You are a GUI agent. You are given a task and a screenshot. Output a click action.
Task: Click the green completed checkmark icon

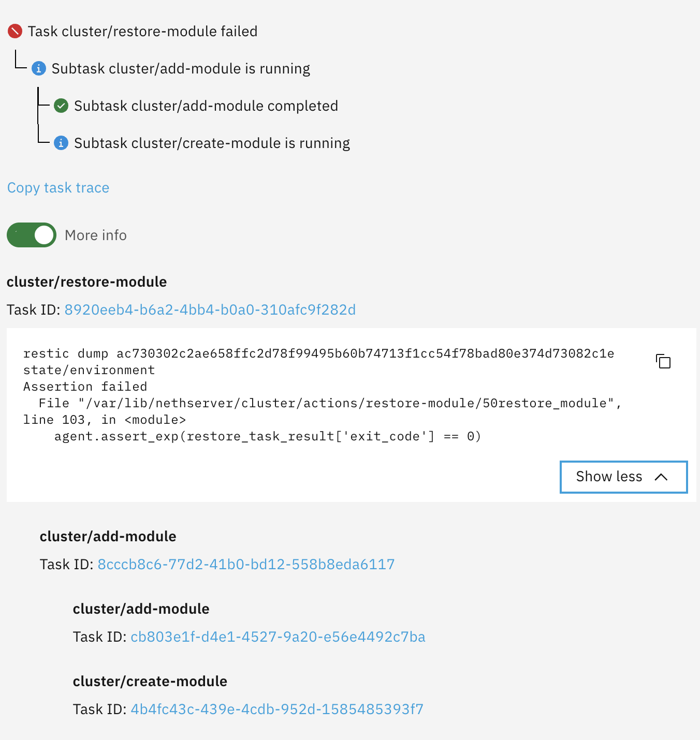(x=61, y=106)
